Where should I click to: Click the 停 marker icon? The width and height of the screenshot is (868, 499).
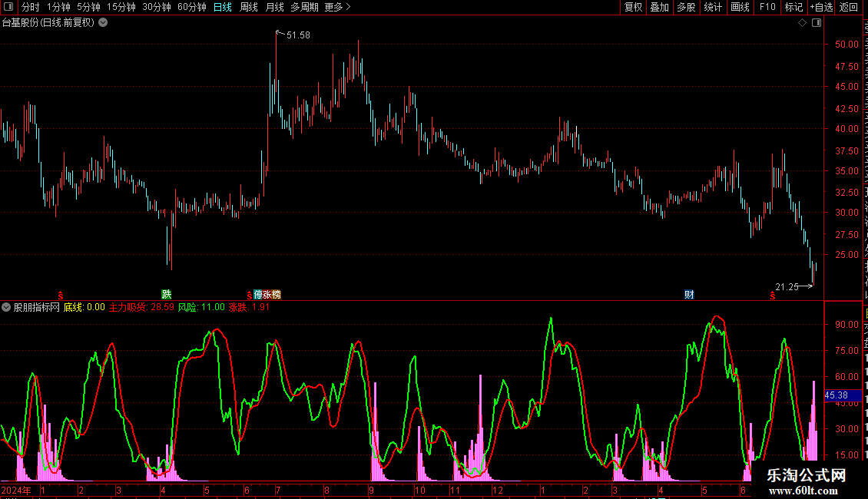[x=258, y=295]
